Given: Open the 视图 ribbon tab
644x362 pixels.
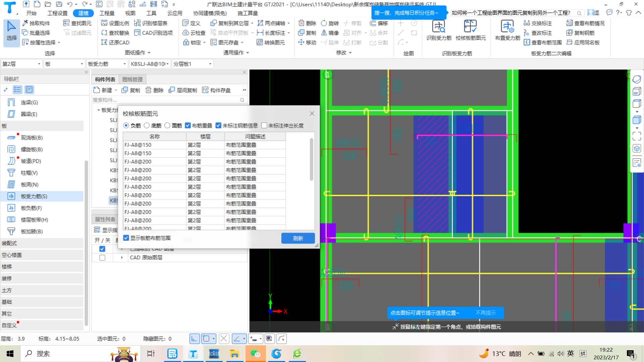Looking at the screenshot, I should [x=130, y=13].
